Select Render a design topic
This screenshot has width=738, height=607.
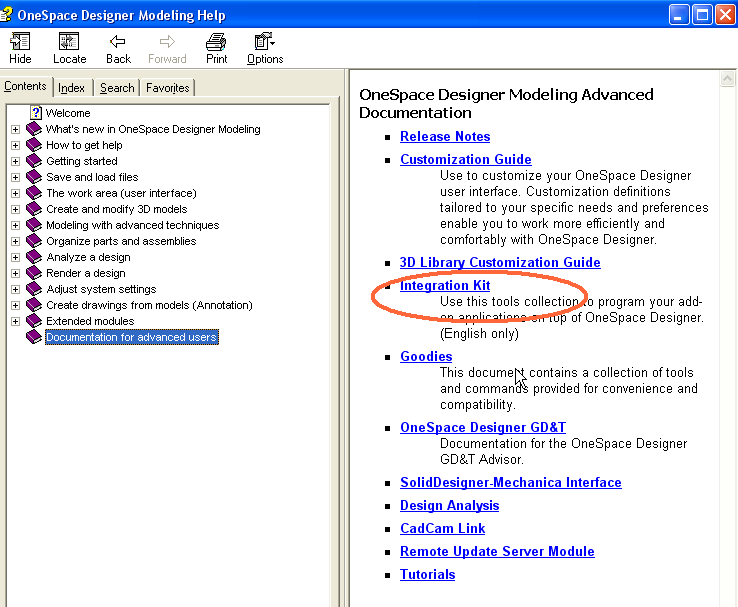pos(86,273)
